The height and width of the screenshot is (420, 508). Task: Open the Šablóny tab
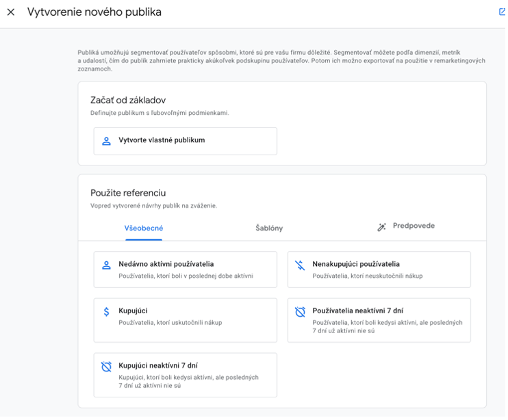click(269, 228)
